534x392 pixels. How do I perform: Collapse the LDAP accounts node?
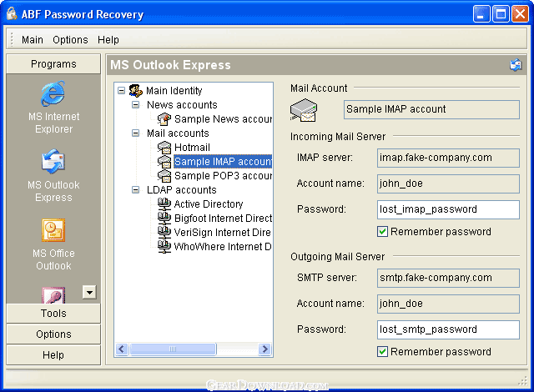(x=135, y=190)
